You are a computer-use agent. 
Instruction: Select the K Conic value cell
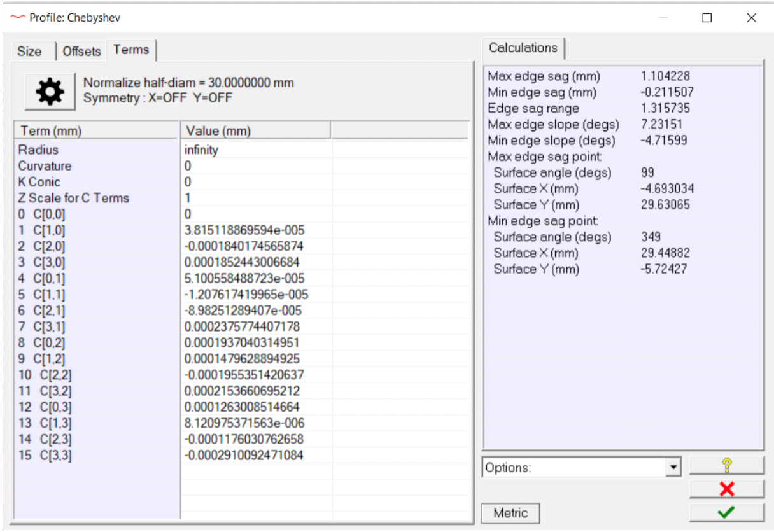(x=255, y=182)
